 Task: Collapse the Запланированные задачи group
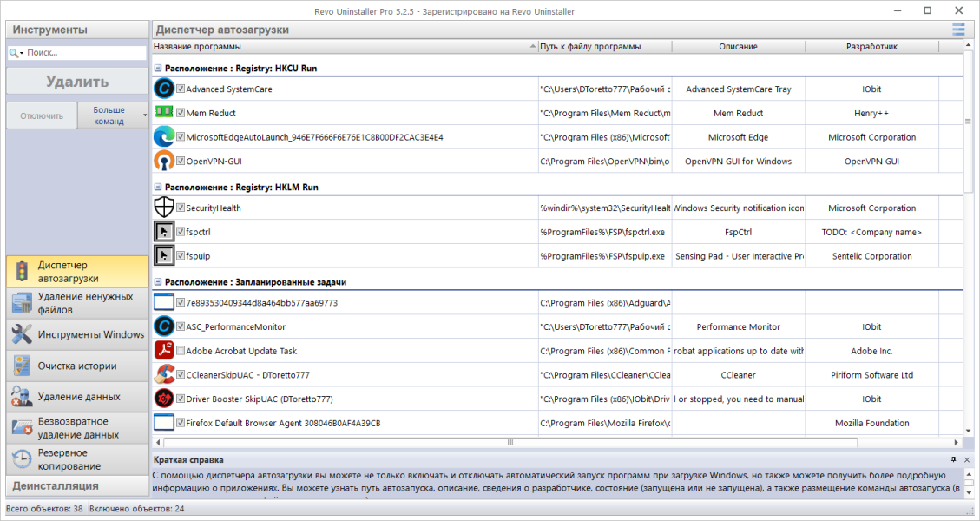(158, 282)
